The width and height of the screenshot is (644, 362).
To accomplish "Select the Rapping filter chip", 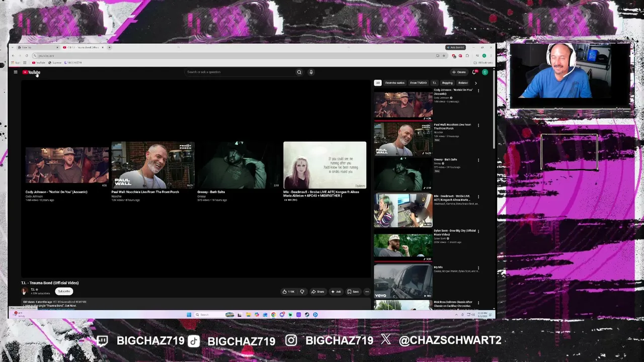I will point(447,83).
